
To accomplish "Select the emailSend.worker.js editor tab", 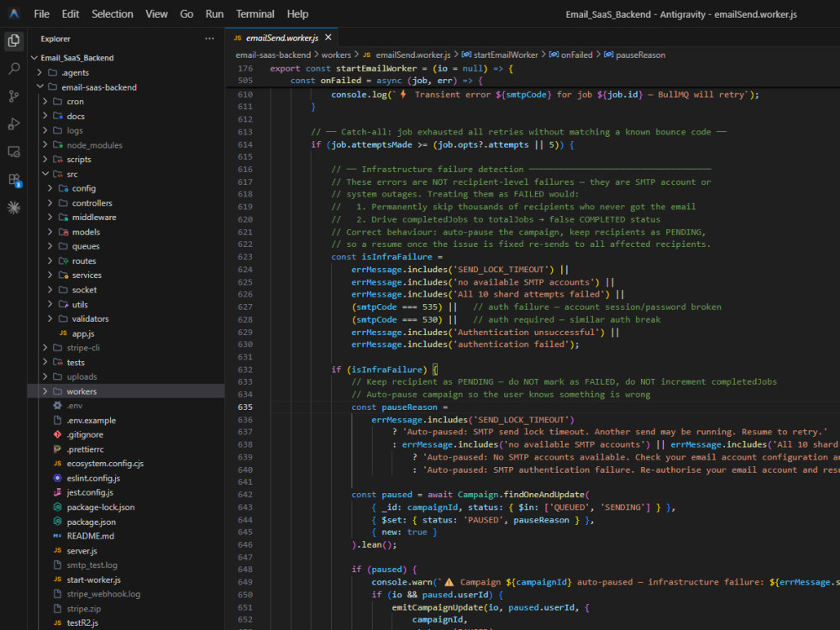I will (282, 38).
